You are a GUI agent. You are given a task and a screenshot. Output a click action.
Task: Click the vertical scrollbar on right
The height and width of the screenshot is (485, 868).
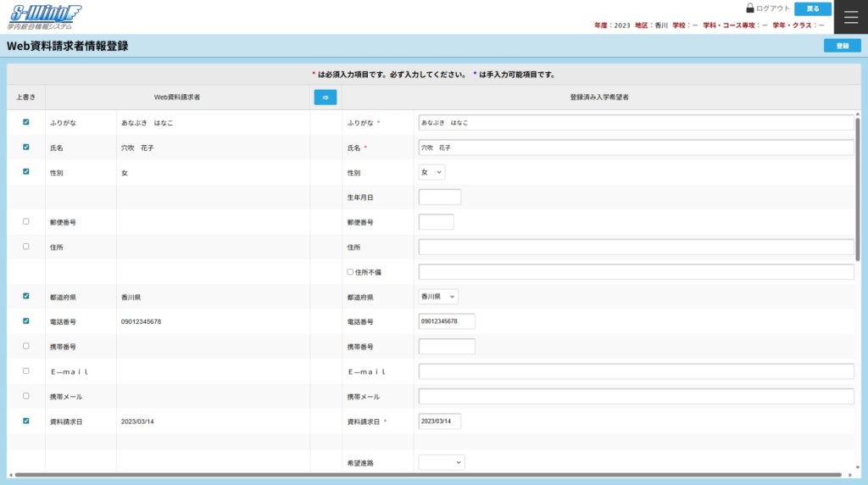point(858,187)
